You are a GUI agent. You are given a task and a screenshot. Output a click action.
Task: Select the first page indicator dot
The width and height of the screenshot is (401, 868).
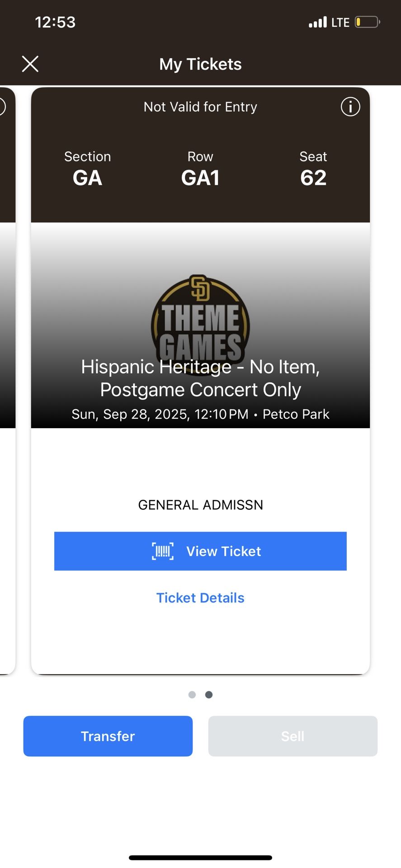pyautogui.click(x=192, y=695)
